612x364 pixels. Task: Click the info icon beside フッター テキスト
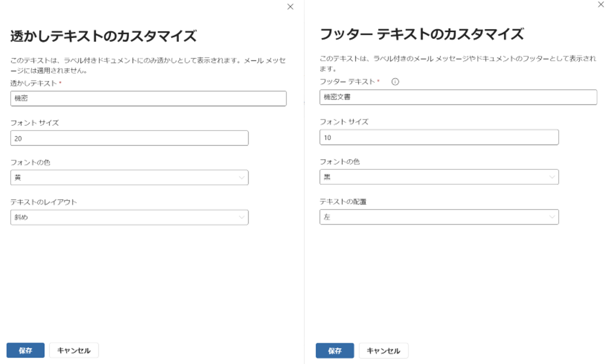click(x=395, y=82)
